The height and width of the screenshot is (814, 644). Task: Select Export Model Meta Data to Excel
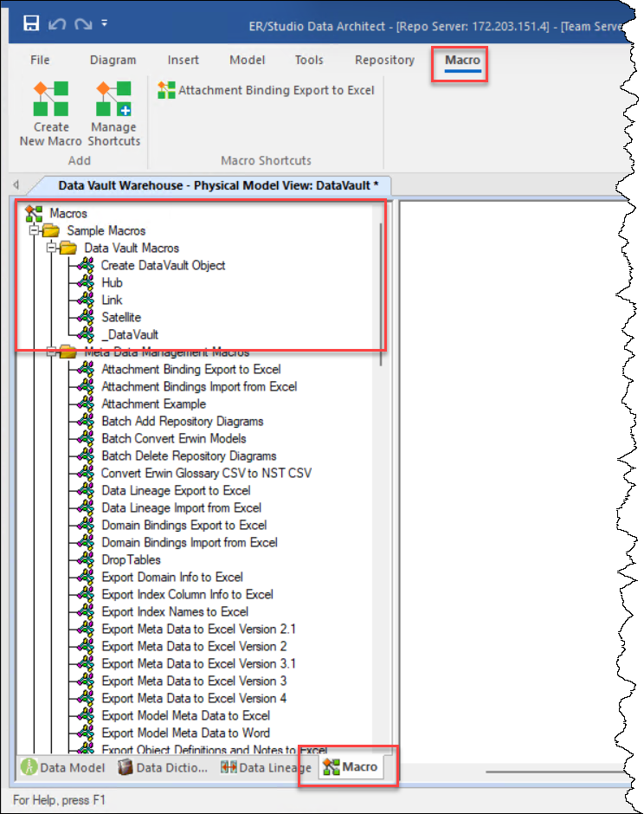click(x=186, y=715)
